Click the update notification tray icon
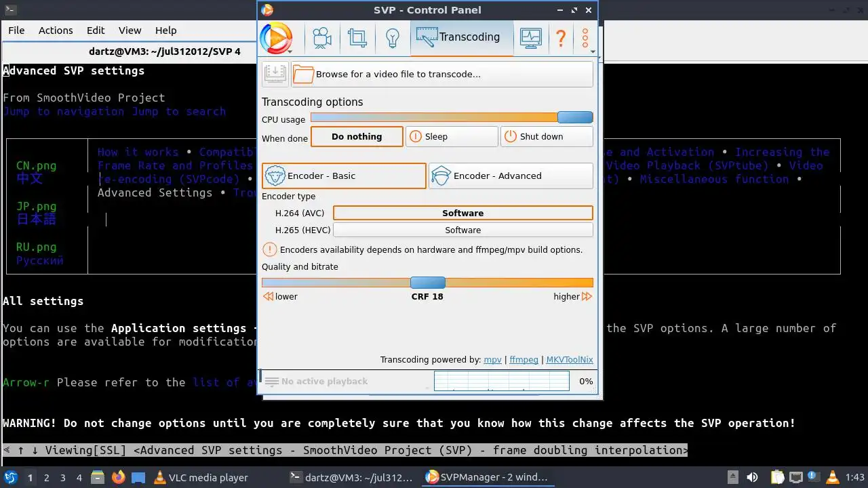 click(814, 477)
